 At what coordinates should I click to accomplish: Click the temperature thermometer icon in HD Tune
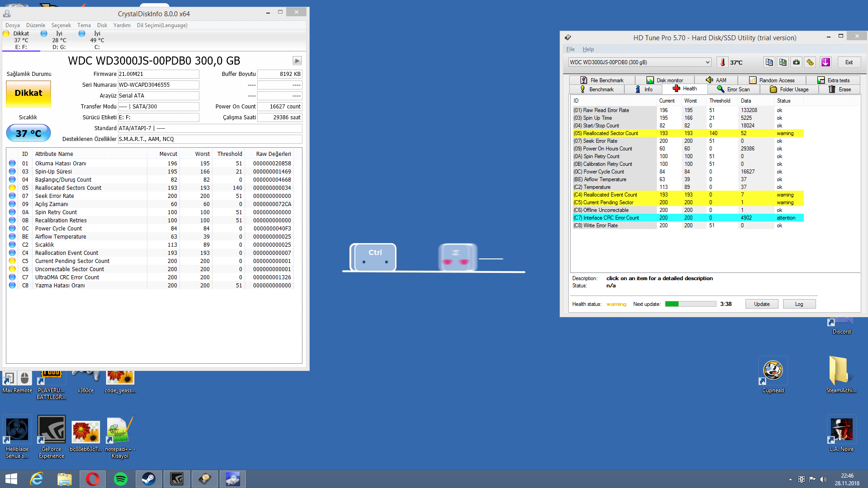(722, 62)
